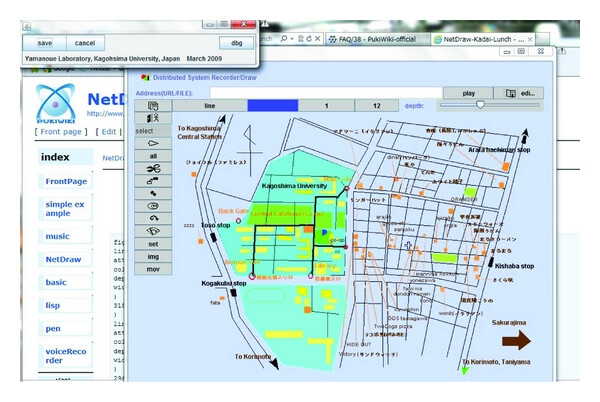Click the two dots link tool

point(153,193)
